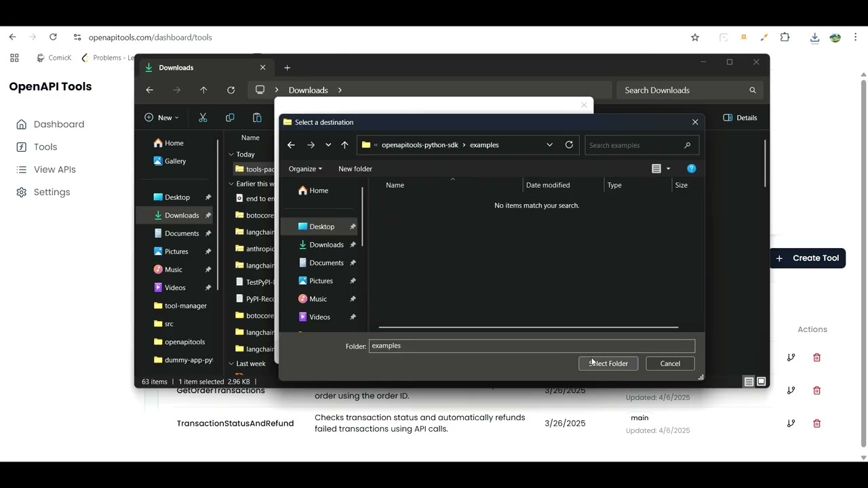
Task: Collapse the Today group in File Explorer
Action: point(231,155)
